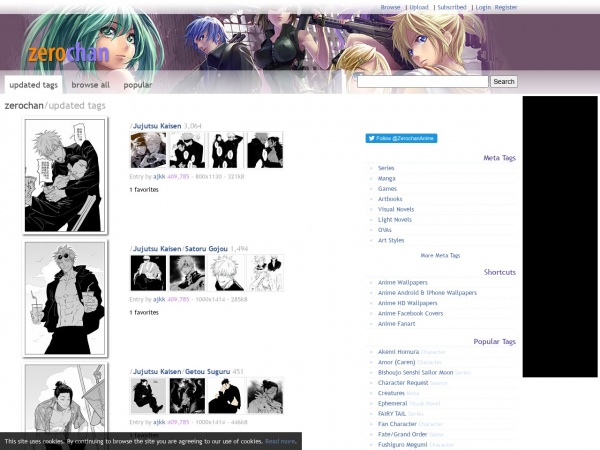Open second small thumbnail in Satoru Gojou row

click(187, 273)
